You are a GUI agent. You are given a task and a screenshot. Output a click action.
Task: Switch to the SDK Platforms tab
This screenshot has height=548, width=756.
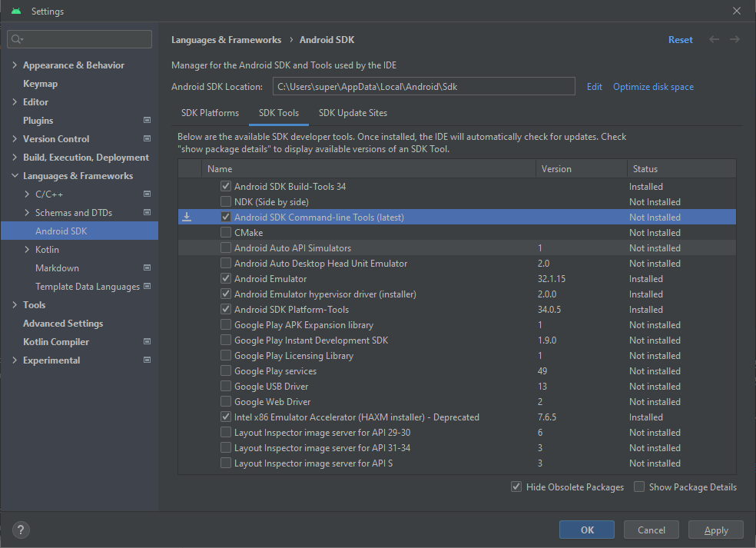(210, 113)
